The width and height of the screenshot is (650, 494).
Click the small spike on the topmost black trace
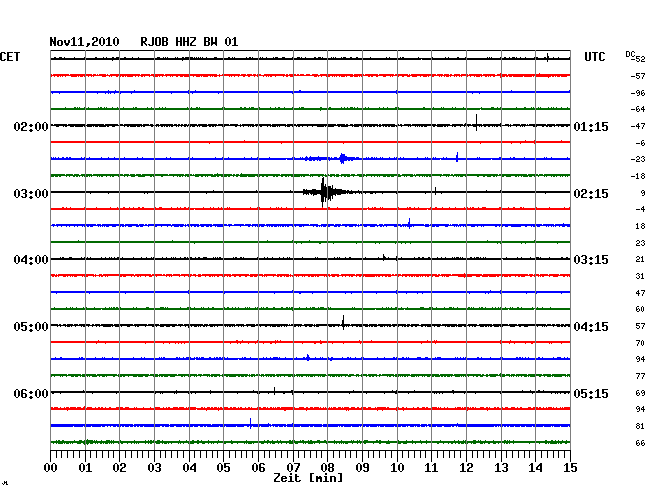[x=548, y=57]
